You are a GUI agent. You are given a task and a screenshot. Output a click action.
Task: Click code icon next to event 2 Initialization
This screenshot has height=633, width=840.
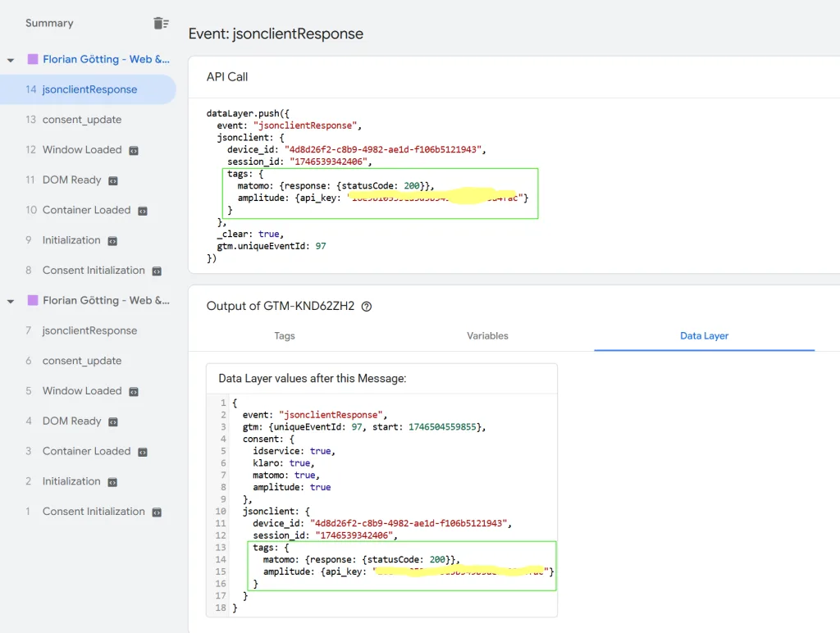(x=112, y=482)
